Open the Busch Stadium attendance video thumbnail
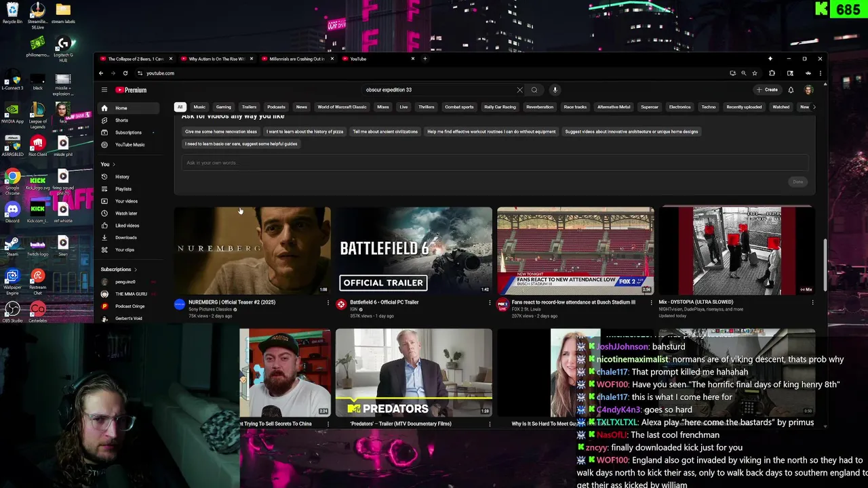Viewport: 868px width, 488px height. pos(576,251)
